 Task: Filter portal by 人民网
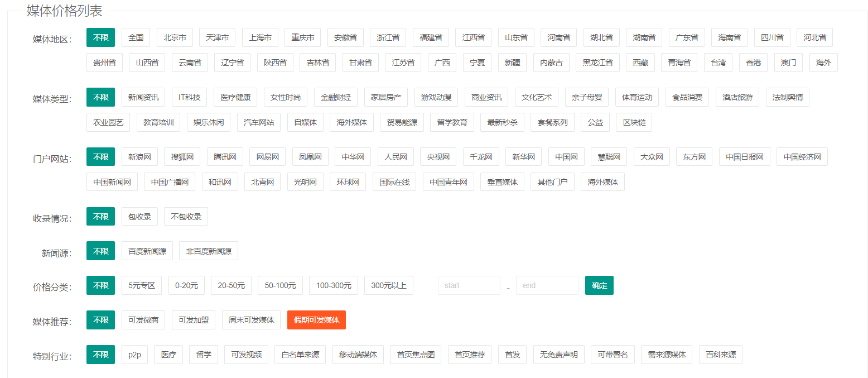396,157
